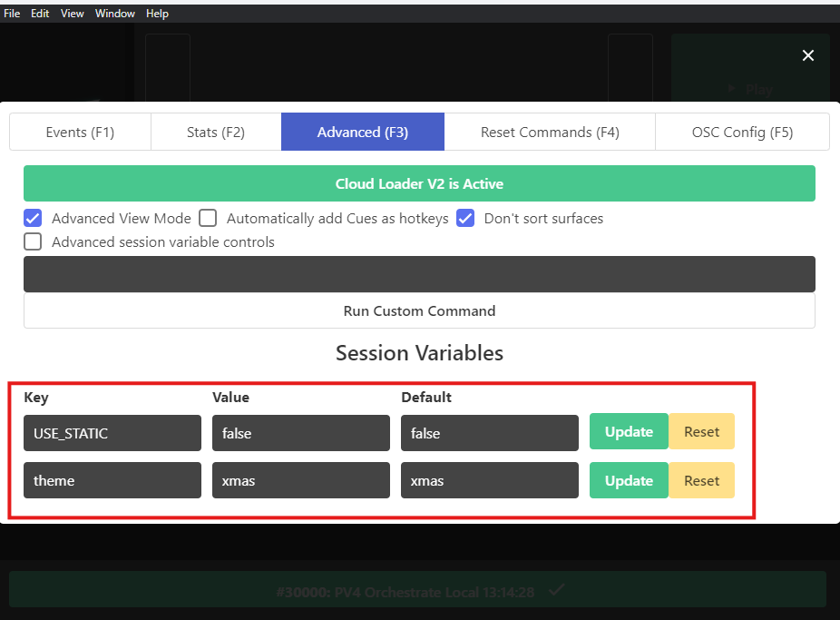Update the USE_STATIC variable
The width and height of the screenshot is (840, 620).
pos(629,431)
